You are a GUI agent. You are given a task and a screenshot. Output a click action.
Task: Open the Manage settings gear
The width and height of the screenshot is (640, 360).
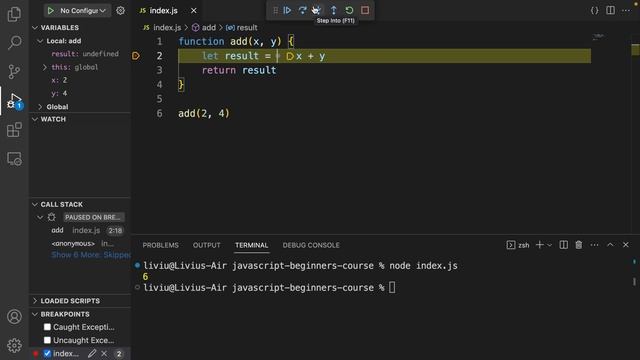14,345
